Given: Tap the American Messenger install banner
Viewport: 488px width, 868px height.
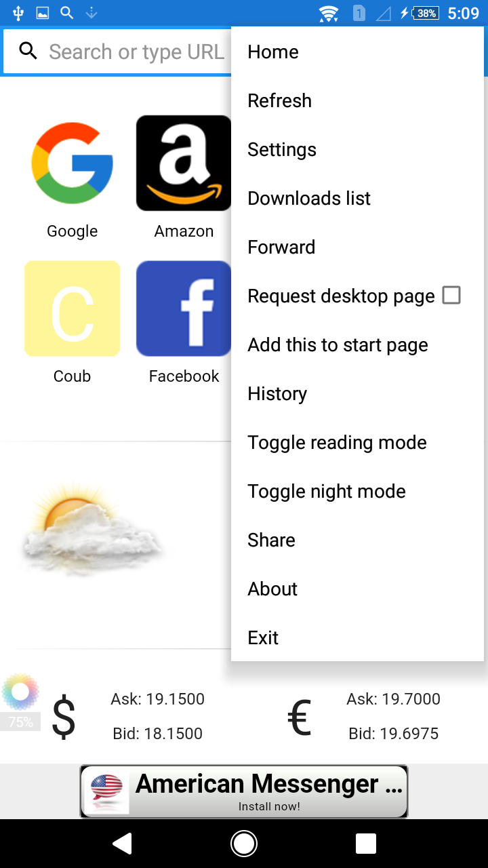Looking at the screenshot, I should coord(244,791).
